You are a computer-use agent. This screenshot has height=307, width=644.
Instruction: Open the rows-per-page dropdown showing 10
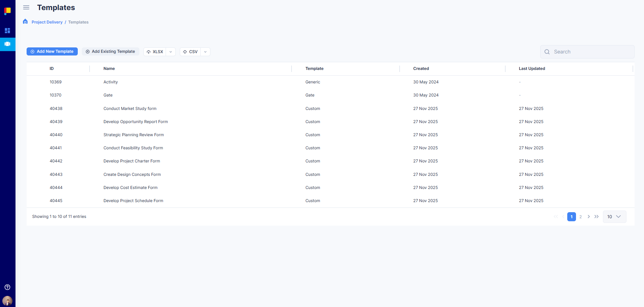pos(614,217)
